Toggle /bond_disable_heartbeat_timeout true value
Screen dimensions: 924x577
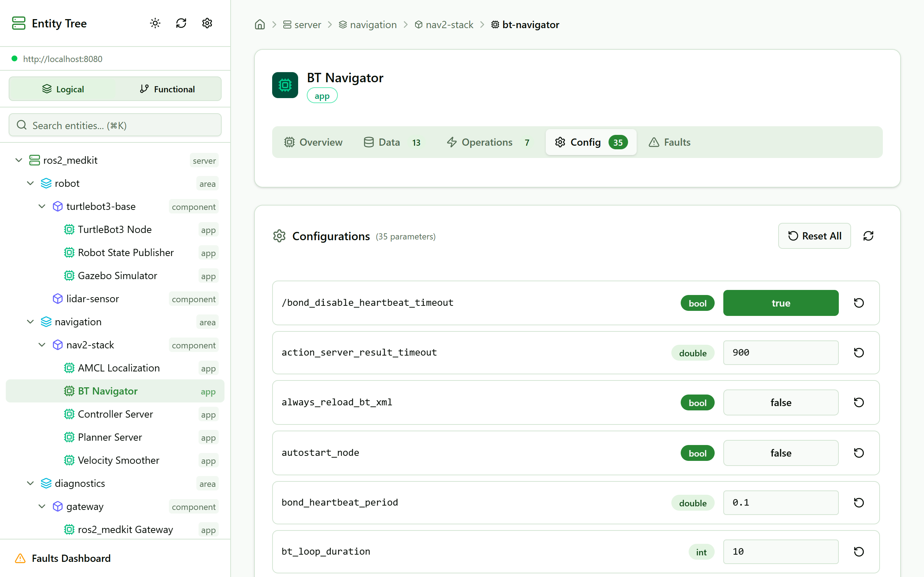pos(780,303)
